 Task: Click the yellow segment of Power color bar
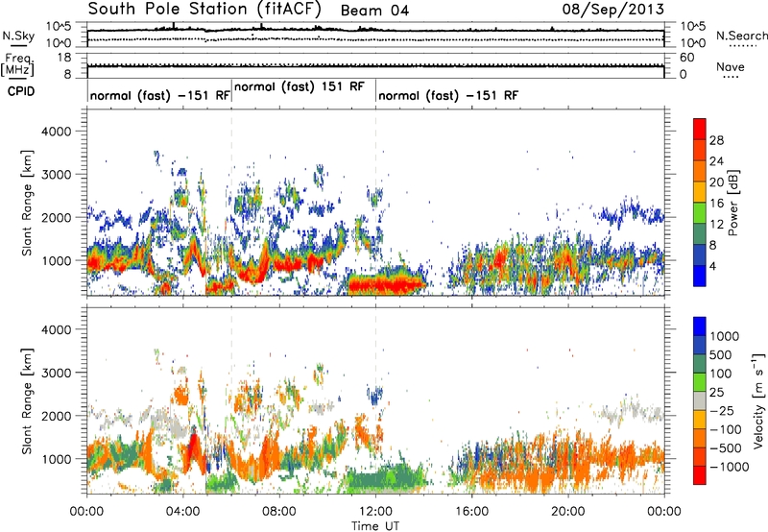700,191
